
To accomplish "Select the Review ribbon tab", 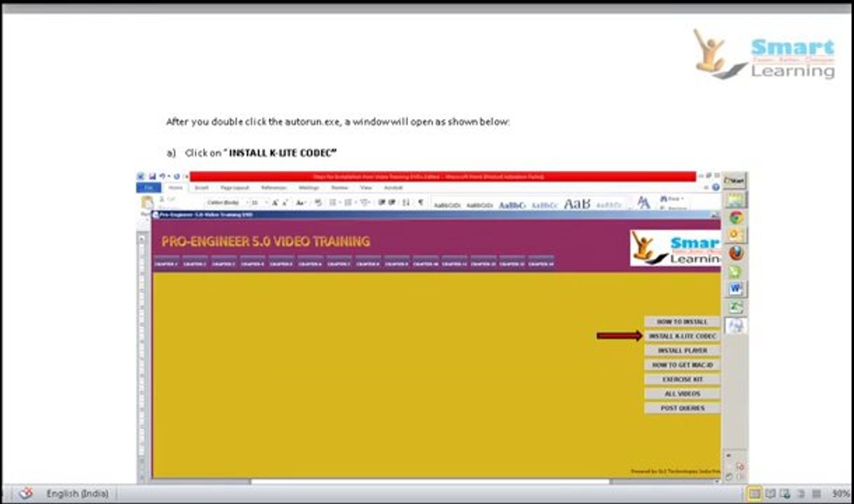I will (339, 188).
